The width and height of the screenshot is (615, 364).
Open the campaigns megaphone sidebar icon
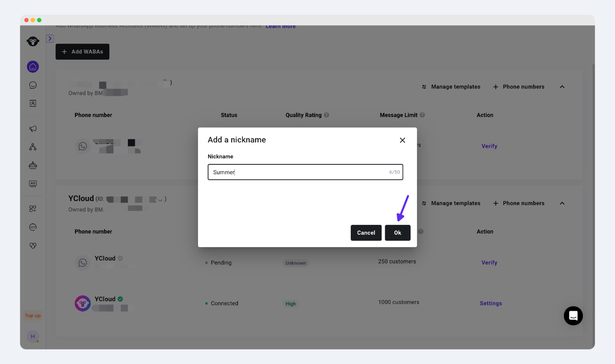33,128
